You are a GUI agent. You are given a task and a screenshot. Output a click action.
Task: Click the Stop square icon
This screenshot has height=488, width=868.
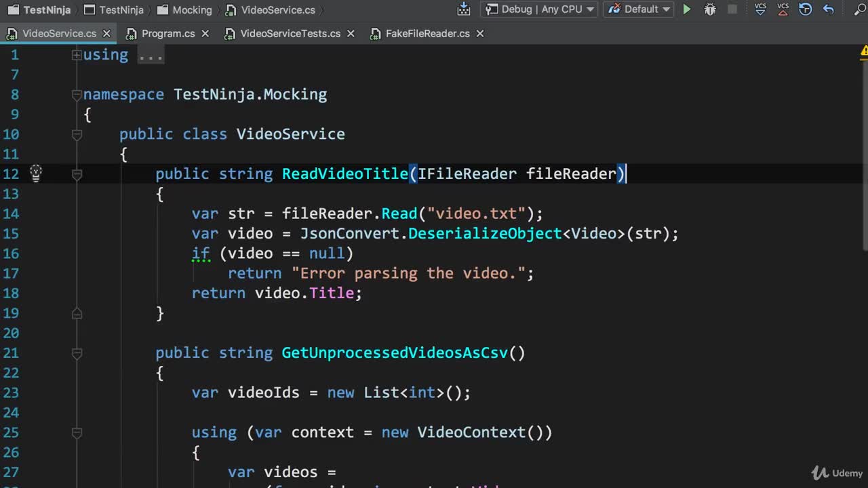[732, 9]
